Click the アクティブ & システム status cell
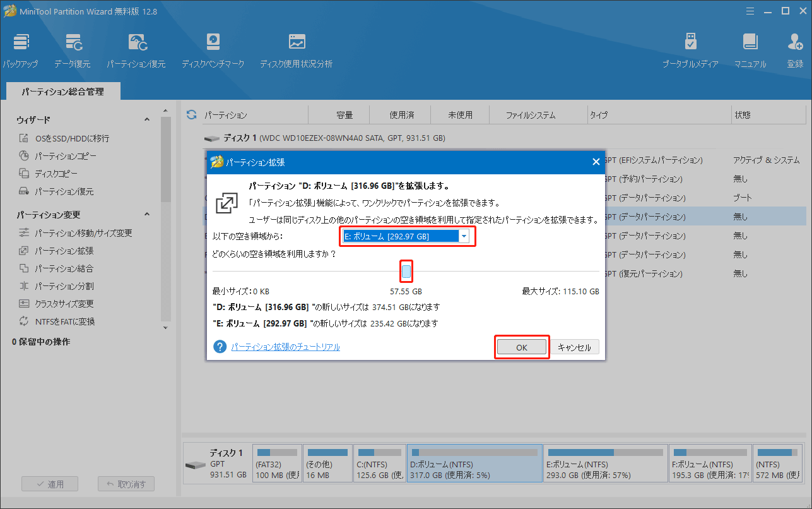812x509 pixels. click(766, 160)
